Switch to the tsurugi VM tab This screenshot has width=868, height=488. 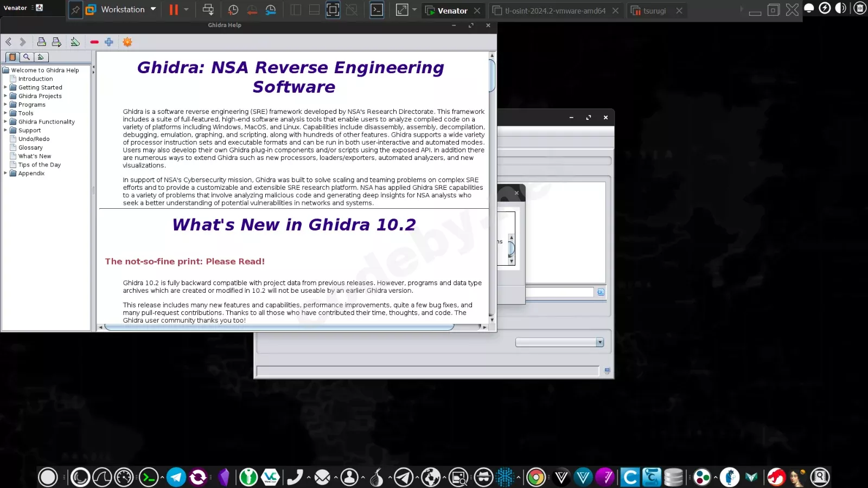coord(654,11)
